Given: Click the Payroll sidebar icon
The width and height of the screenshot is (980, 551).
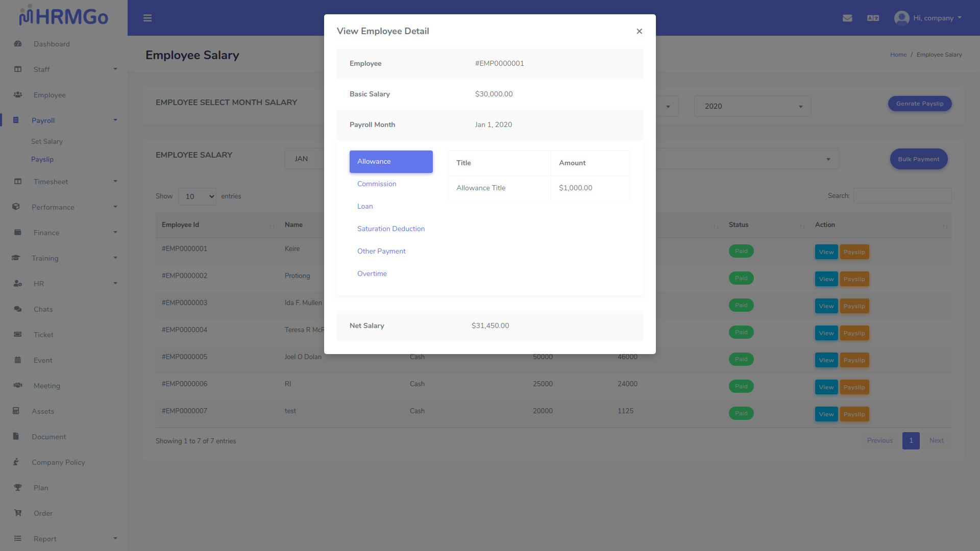Looking at the screenshot, I should click(16, 120).
